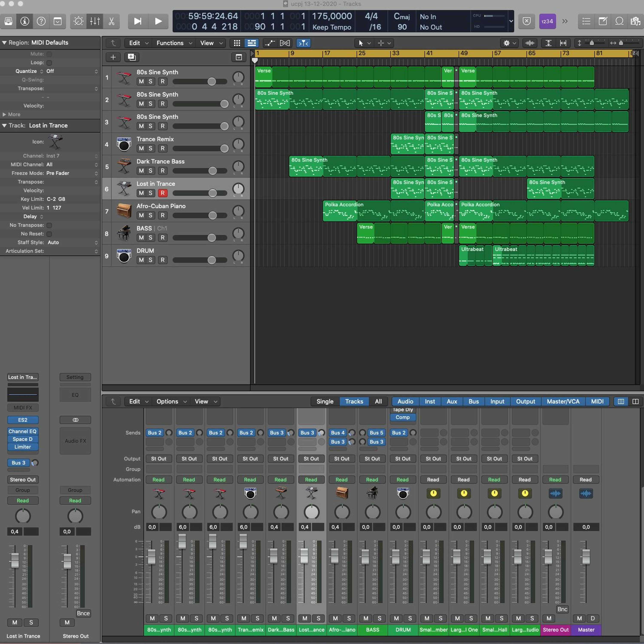Screen dimensions: 644x644
Task: Click the Play button in the transport
Action: [x=158, y=21]
